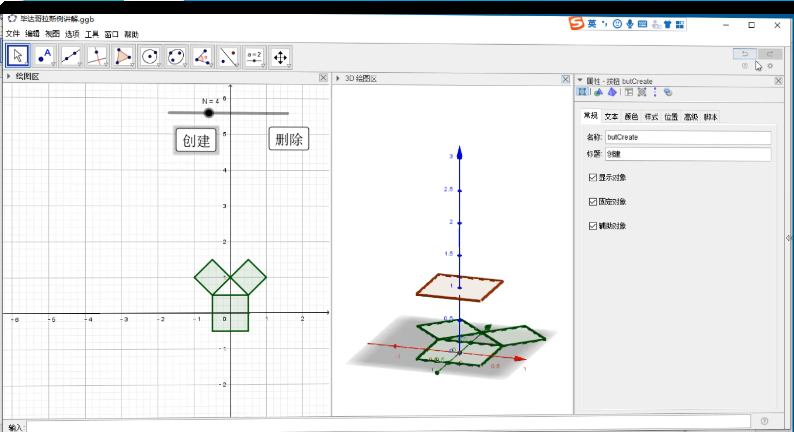Select the Polygon tool
This screenshot has width=794, height=432.
pos(123,56)
